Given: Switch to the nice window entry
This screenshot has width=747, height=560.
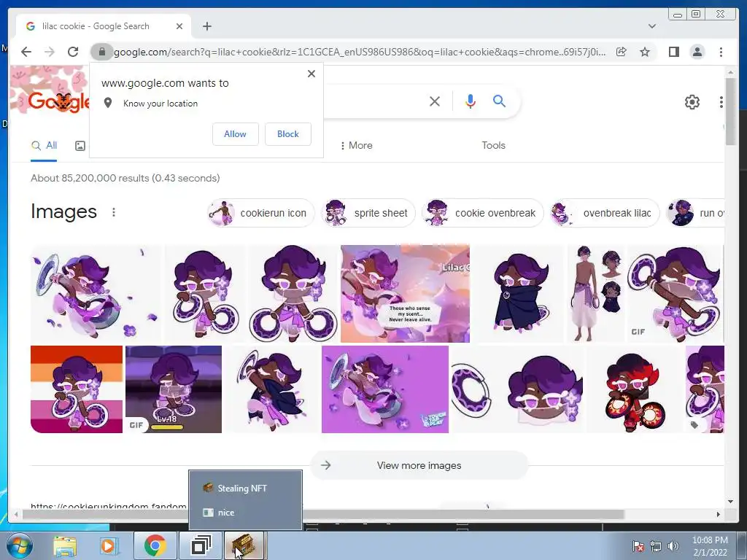Looking at the screenshot, I should click(x=245, y=513).
